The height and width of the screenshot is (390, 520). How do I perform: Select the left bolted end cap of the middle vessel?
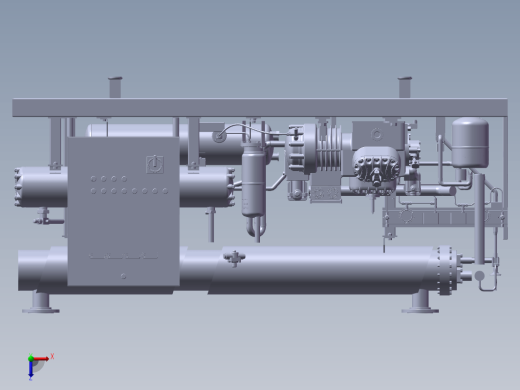(x=18, y=187)
